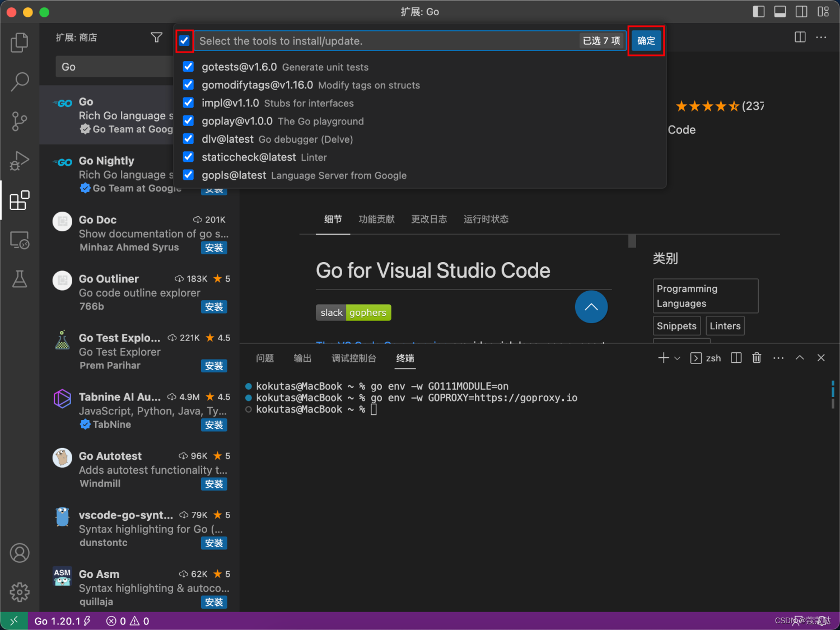Uncheck gomodifytags@v1.16.0 tool
The image size is (840, 630).
[x=189, y=85]
